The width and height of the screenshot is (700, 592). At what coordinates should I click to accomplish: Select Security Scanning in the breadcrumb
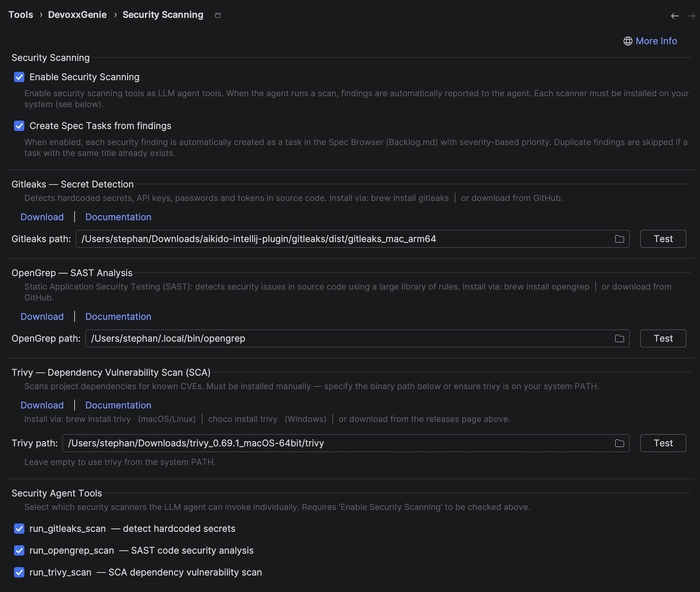click(x=163, y=15)
